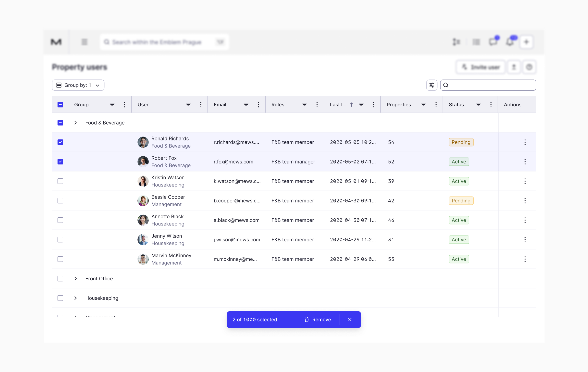Check the Front Office group checkbox

click(60, 279)
